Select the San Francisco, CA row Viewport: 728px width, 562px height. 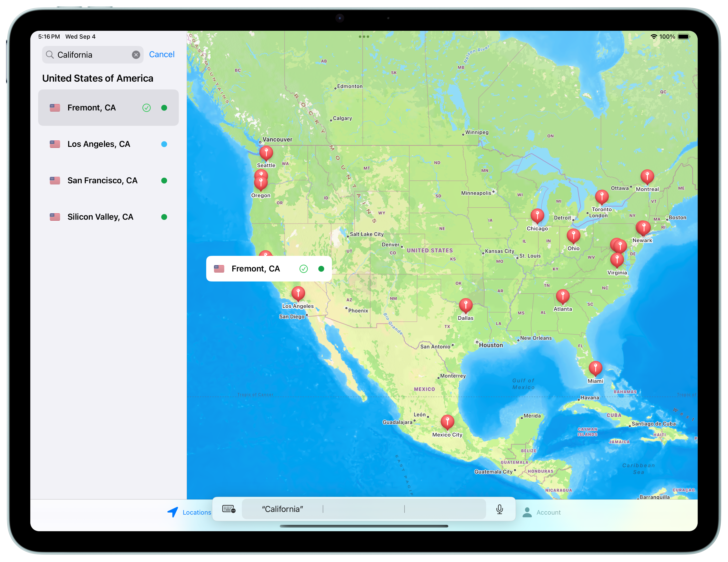click(108, 180)
